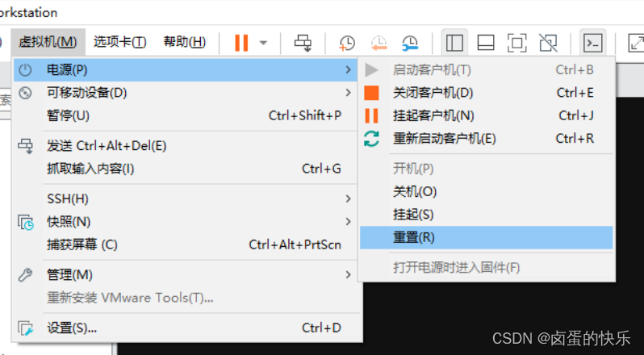Select 重置(R) in the power submenu
The width and height of the screenshot is (644, 355).
487,238
